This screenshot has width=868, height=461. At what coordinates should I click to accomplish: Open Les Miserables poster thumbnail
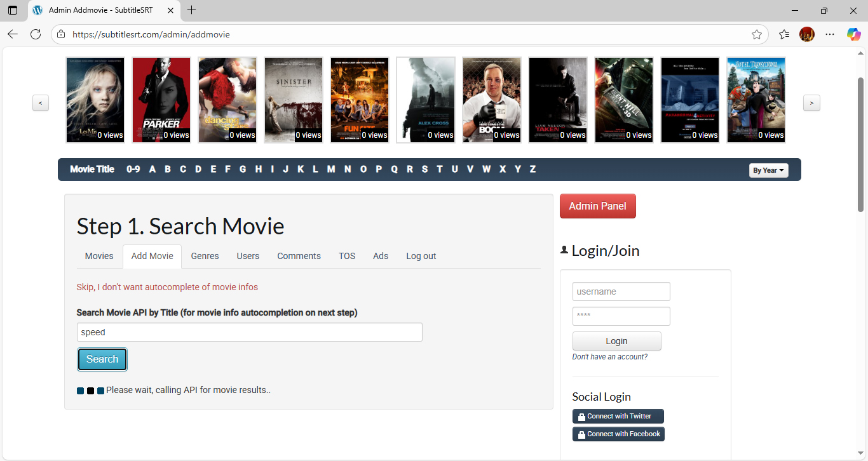click(x=95, y=100)
